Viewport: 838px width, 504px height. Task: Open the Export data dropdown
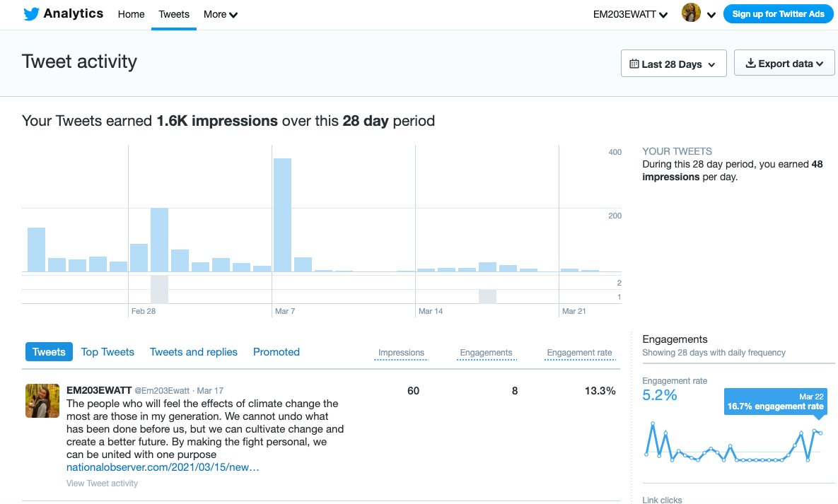(784, 63)
